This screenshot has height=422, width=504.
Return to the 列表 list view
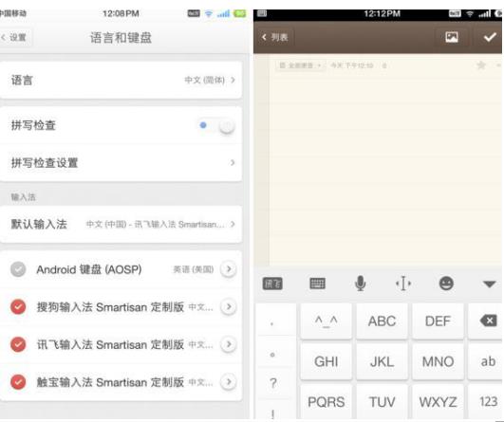pos(275,37)
